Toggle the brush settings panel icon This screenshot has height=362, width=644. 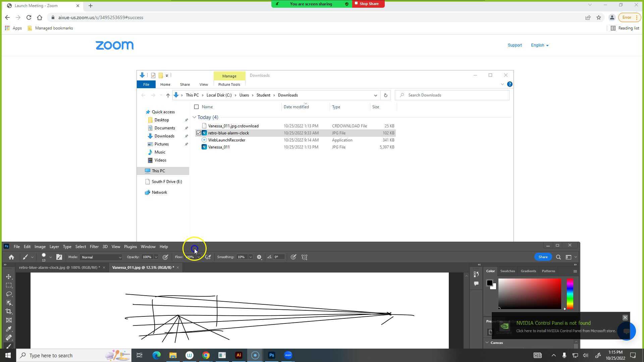pyautogui.click(x=59, y=257)
